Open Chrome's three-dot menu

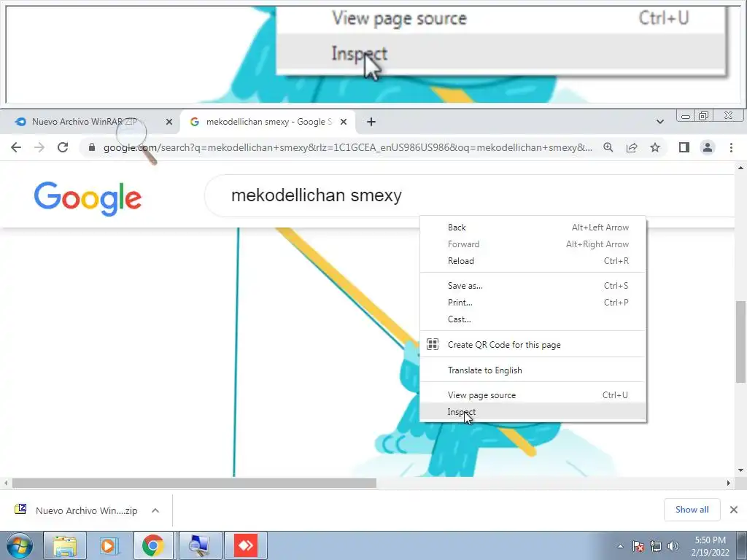[x=731, y=147]
